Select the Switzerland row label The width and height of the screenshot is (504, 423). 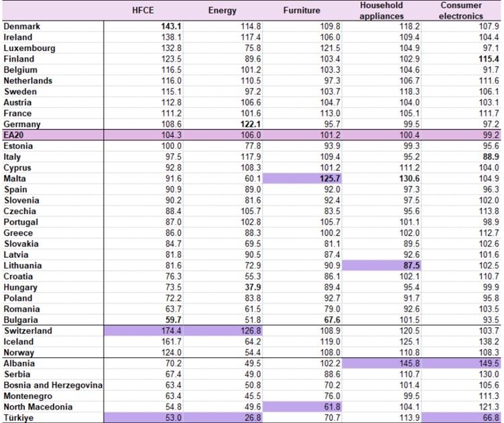pyautogui.click(x=28, y=331)
